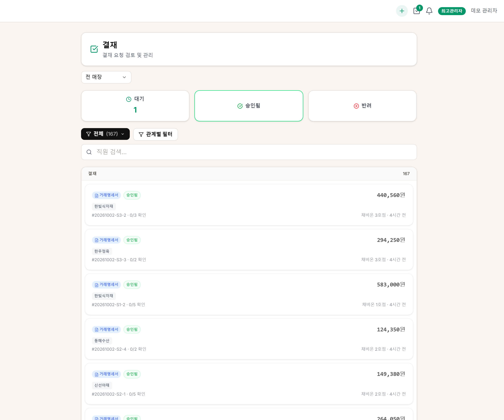Switch to the 대기 tab
The height and width of the screenshot is (420, 504).
(135, 106)
